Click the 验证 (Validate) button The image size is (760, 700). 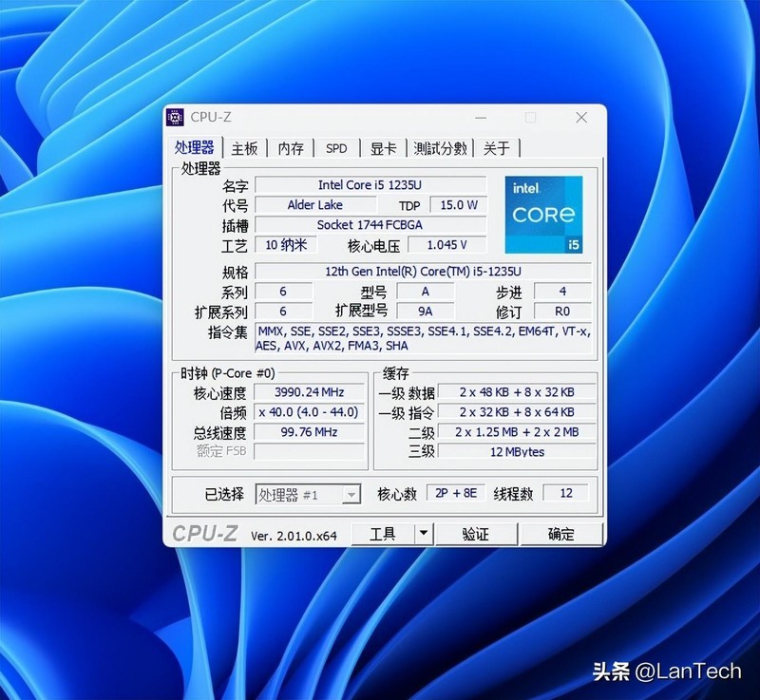click(476, 533)
